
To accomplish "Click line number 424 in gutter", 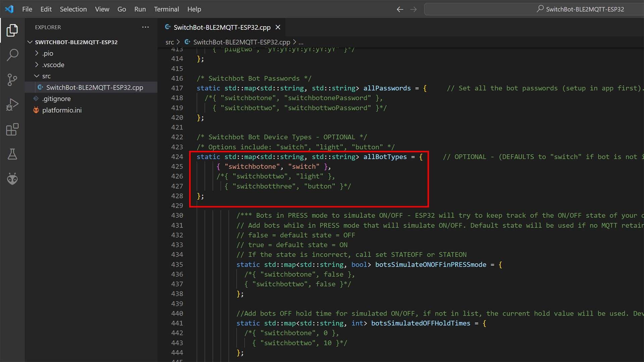I will pos(177,157).
